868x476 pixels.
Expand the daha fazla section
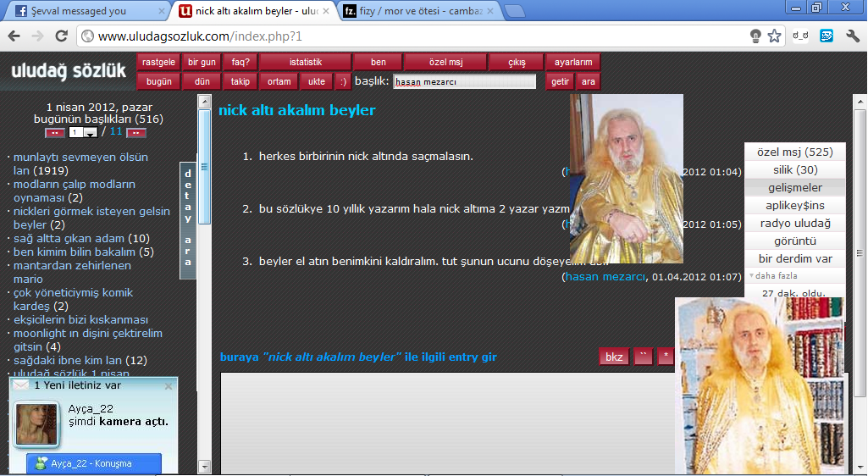coord(776,275)
